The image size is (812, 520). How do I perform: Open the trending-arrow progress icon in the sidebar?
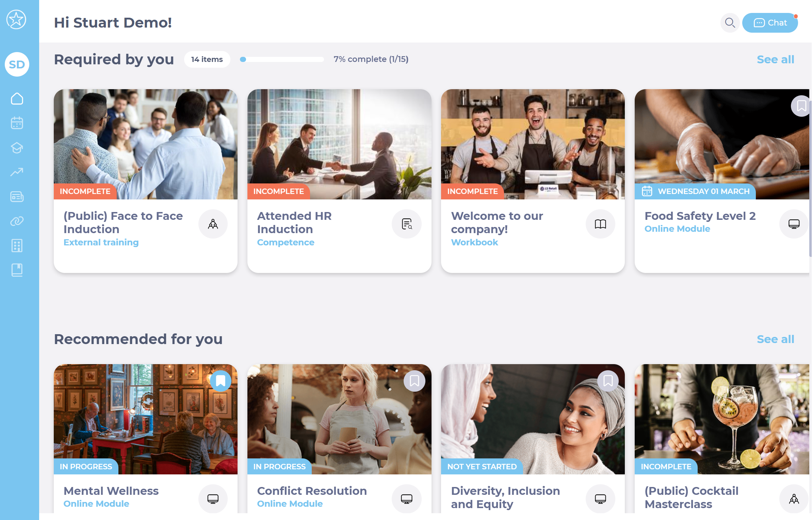[x=17, y=172]
